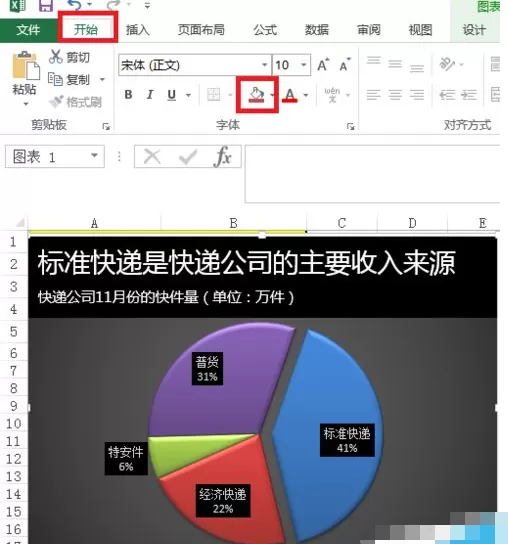Select row 5 header
The height and width of the screenshot is (544, 508).
click(x=14, y=332)
